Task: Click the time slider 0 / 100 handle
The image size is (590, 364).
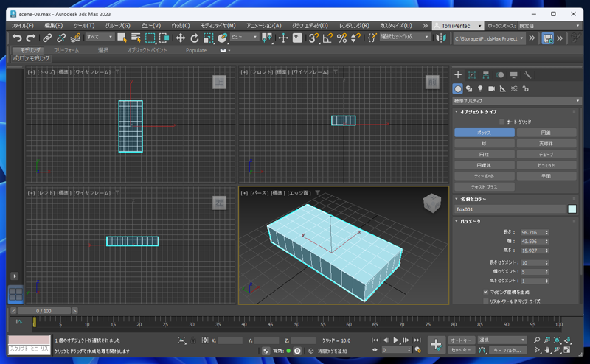Action: click(44, 311)
